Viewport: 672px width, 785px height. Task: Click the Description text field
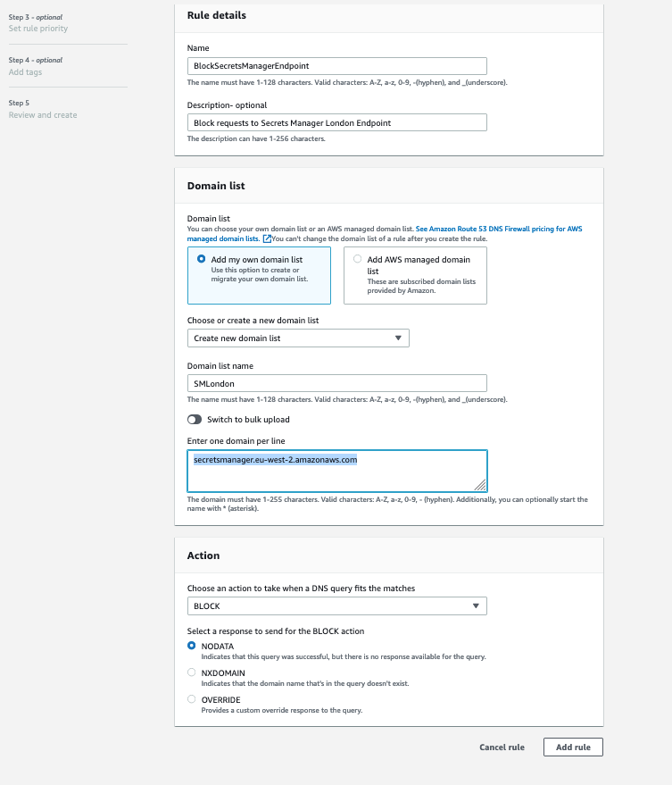(x=336, y=121)
